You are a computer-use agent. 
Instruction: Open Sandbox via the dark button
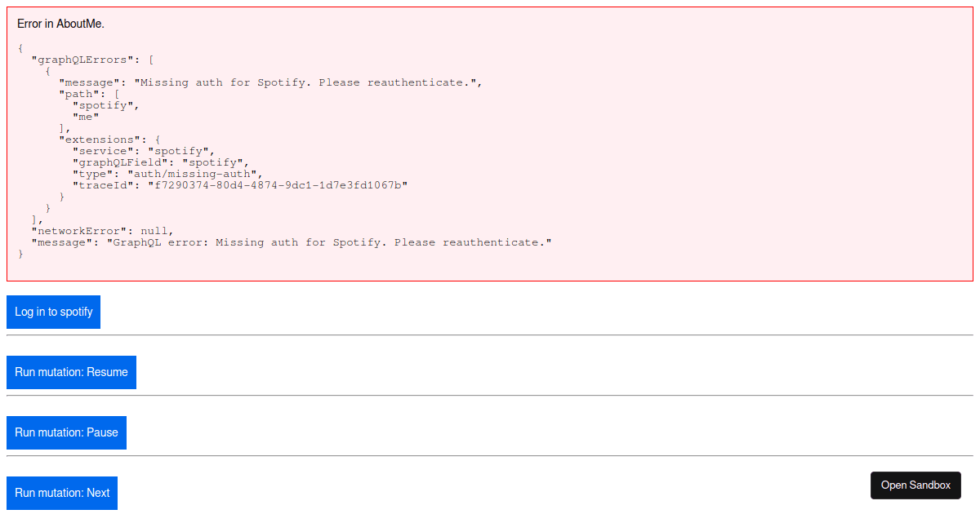click(915, 485)
